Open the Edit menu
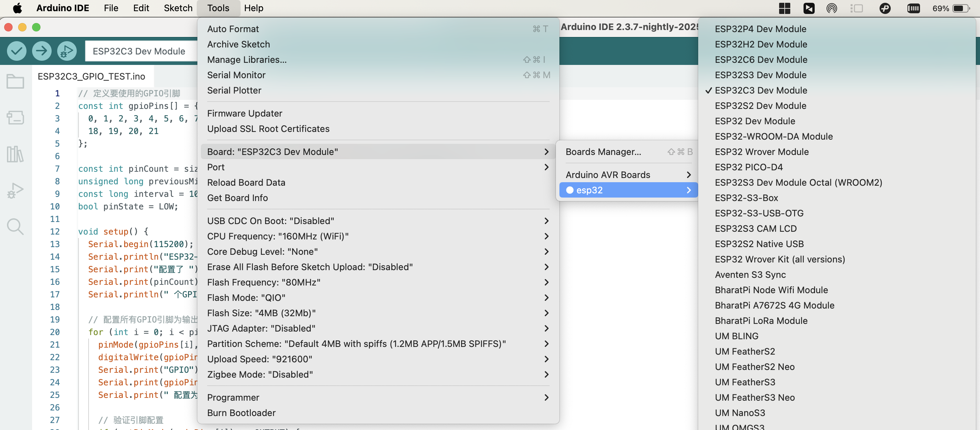Image resolution: width=980 pixels, height=430 pixels. coord(141,8)
